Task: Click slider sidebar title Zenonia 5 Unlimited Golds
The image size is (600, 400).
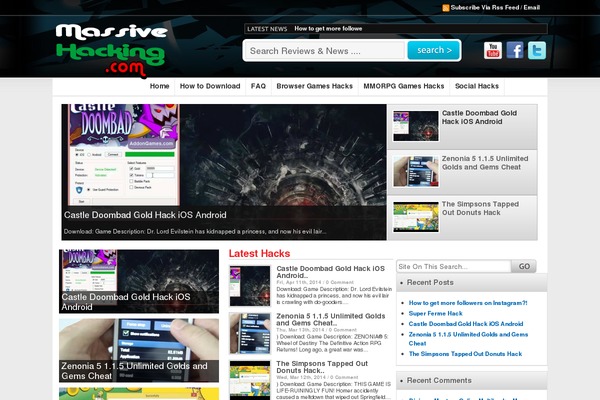Action: [x=485, y=163]
